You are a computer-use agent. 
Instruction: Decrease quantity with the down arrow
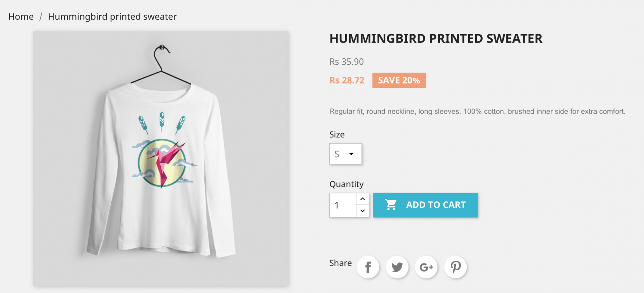pos(363,211)
